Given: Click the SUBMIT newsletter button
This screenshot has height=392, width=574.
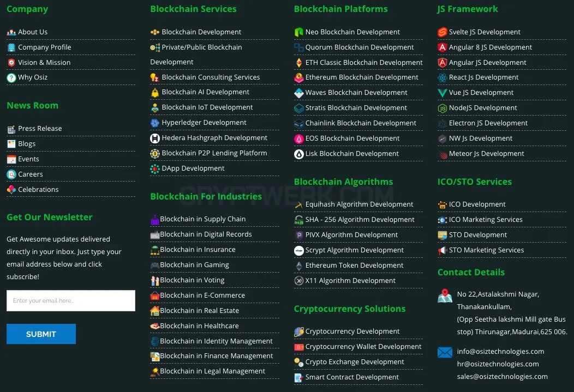Looking at the screenshot, I should 41,334.
